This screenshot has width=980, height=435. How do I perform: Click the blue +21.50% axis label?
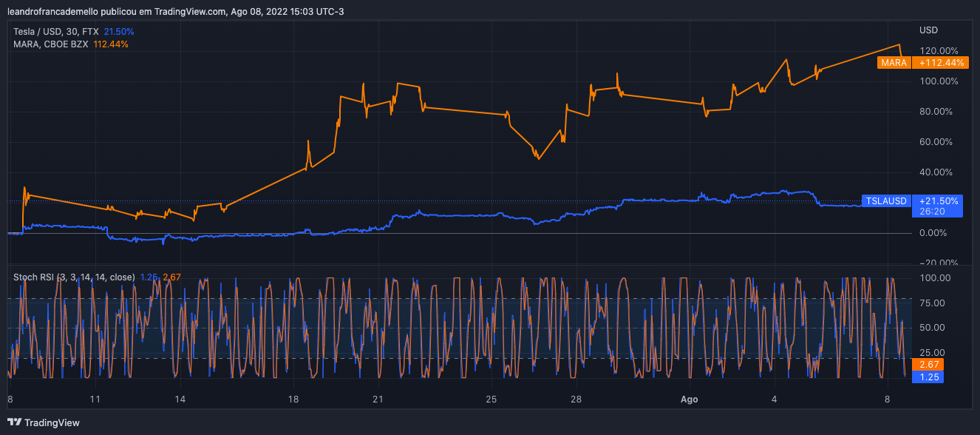pyautogui.click(x=939, y=200)
